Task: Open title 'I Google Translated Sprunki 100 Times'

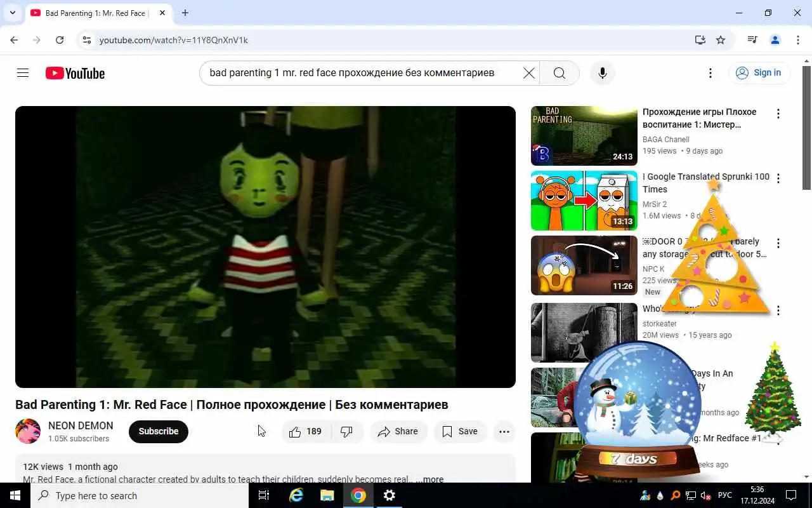Action: [x=706, y=183]
